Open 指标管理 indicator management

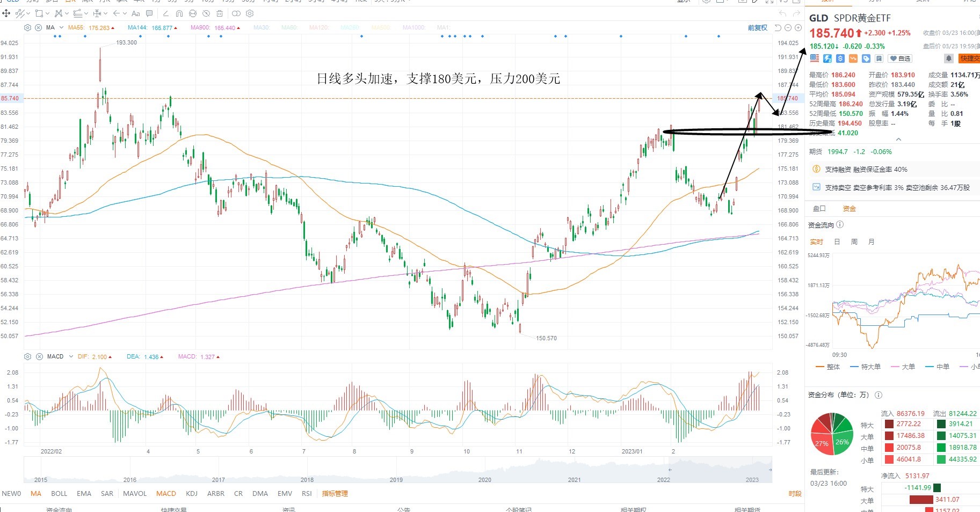point(335,493)
